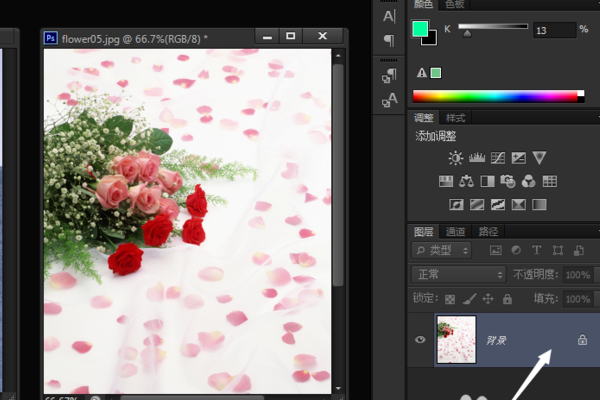Click the foreground green color swatch
Image resolution: width=600 pixels, height=400 pixels.
click(x=422, y=28)
